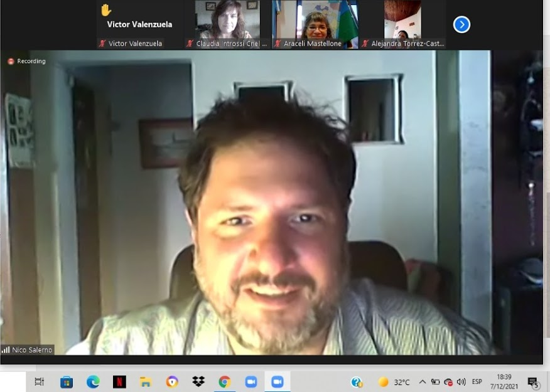Open Task View from the taskbar
This screenshot has width=550, height=392.
coord(39,382)
